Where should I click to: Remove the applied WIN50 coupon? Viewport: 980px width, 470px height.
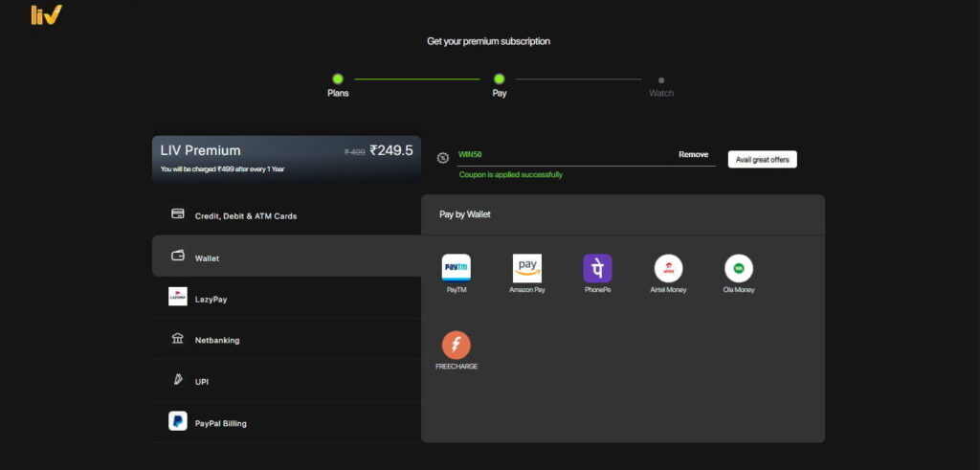pos(694,154)
